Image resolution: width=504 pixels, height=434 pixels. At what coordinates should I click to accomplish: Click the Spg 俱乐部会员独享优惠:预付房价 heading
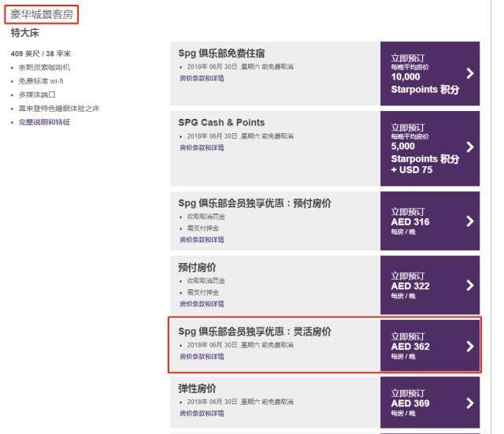pyautogui.click(x=254, y=203)
